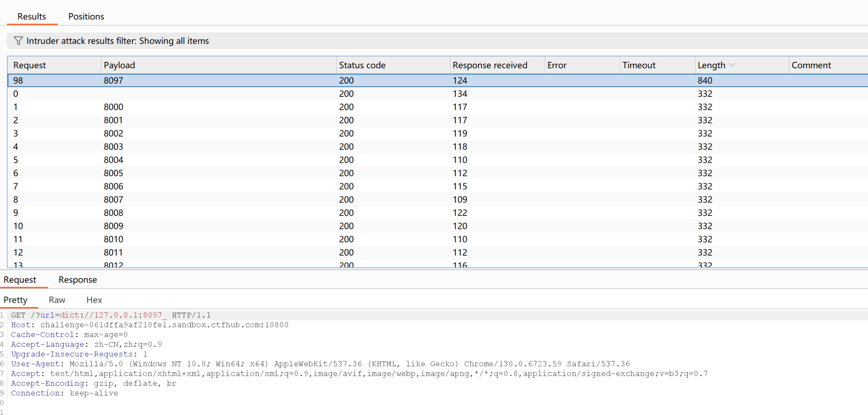Viewport: 868px width, 415px height.
Task: Select row with payload 8002
Action: [437, 134]
